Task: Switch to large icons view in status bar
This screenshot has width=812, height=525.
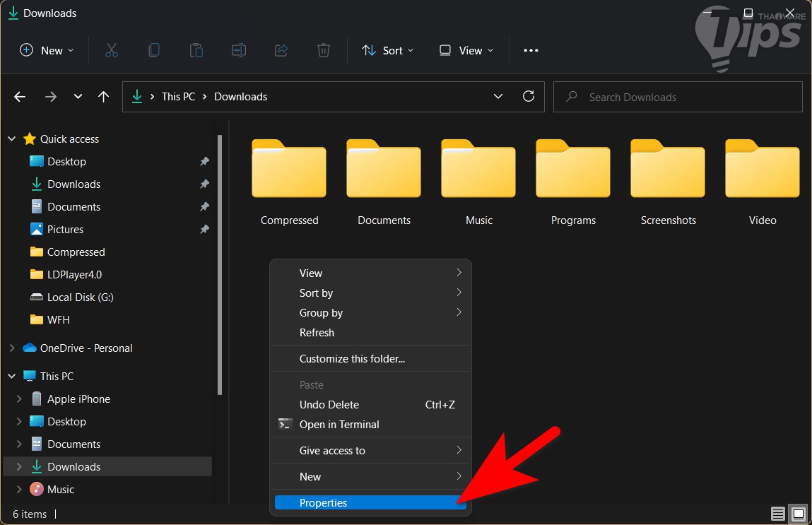Action: pyautogui.click(x=798, y=514)
